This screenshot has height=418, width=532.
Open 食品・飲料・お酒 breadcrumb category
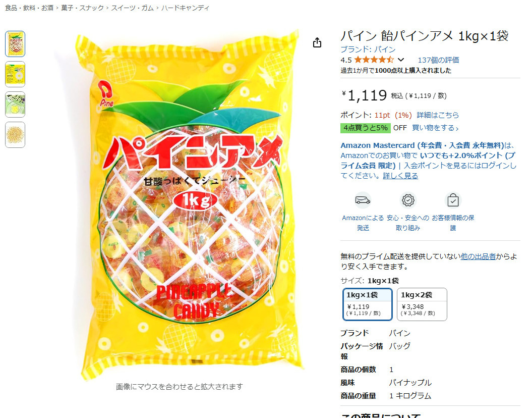point(29,8)
